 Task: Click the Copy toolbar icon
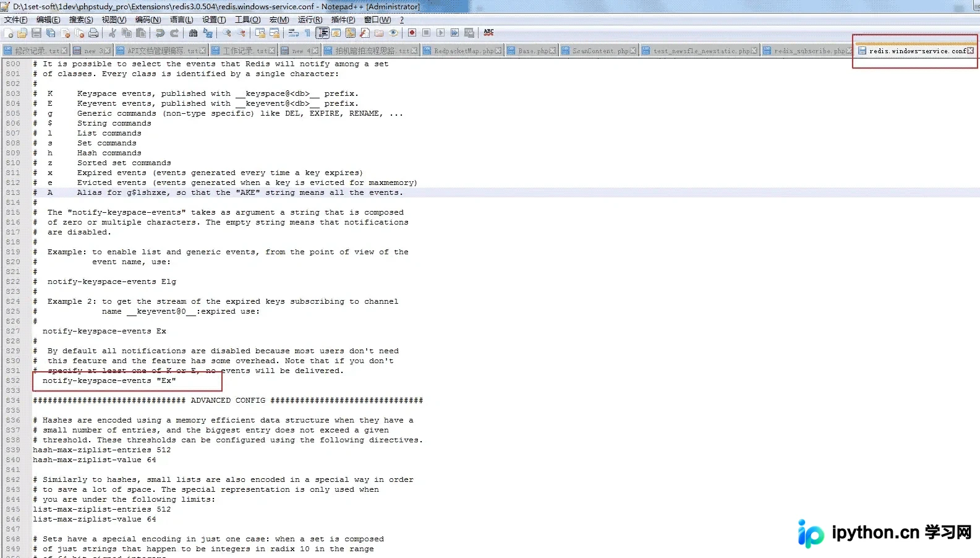pyautogui.click(x=127, y=33)
